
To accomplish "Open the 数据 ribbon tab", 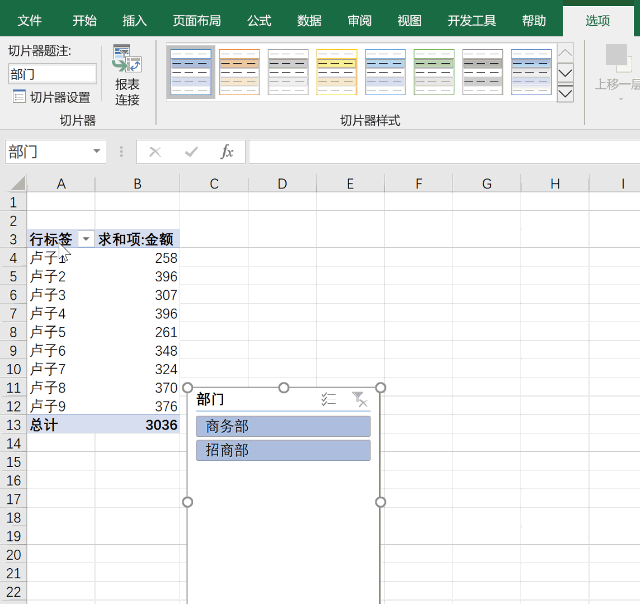I will tap(309, 20).
